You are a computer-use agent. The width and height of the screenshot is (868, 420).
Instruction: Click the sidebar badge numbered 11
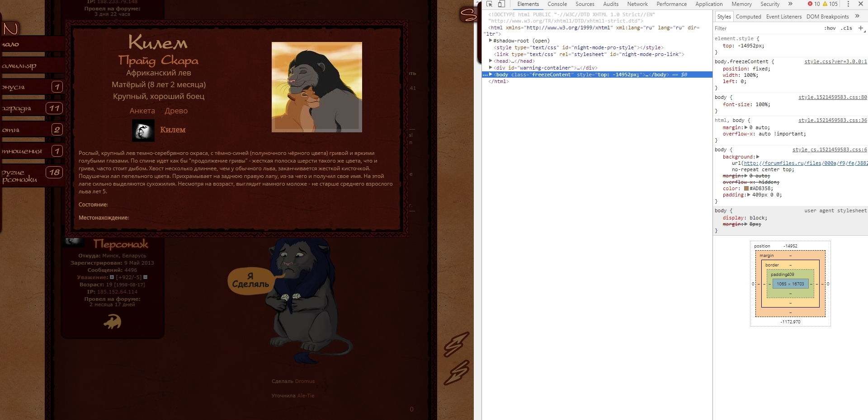55,108
